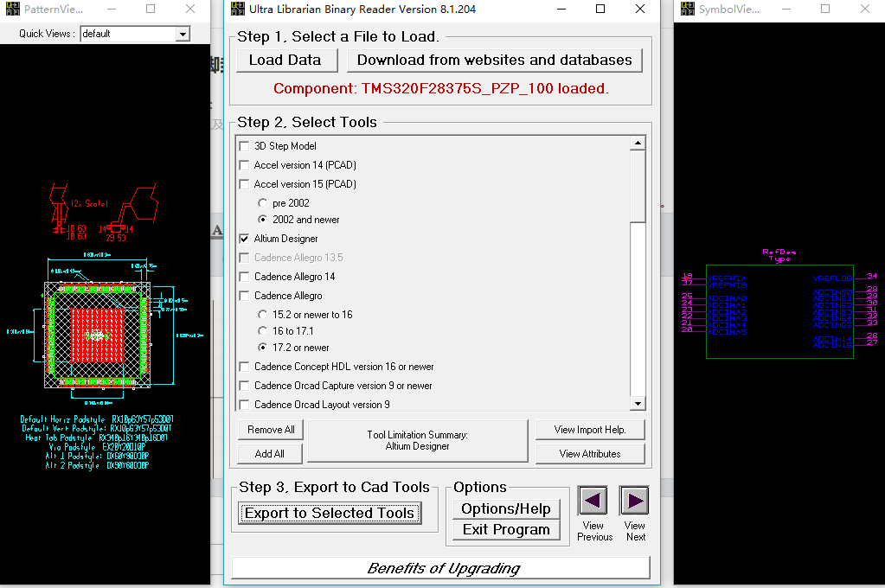Open the Quick Views dropdown in PatternViewer

[183, 35]
